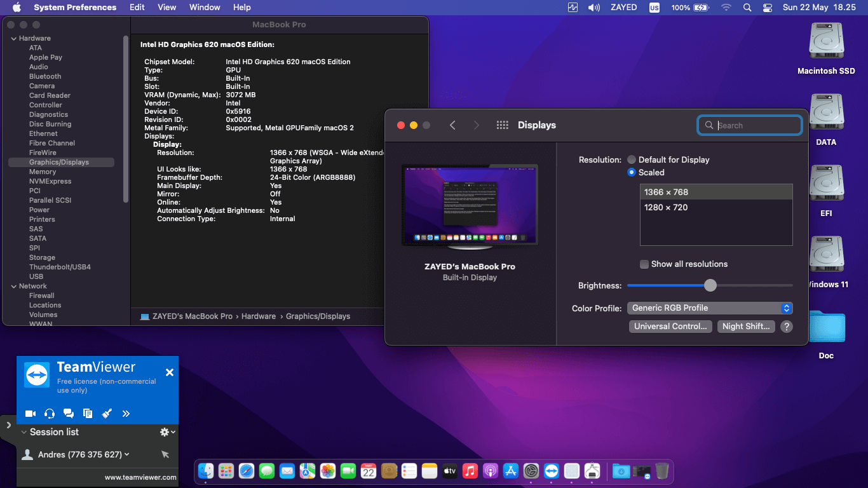Collapse the Session list section
The image size is (868, 488).
click(x=24, y=432)
